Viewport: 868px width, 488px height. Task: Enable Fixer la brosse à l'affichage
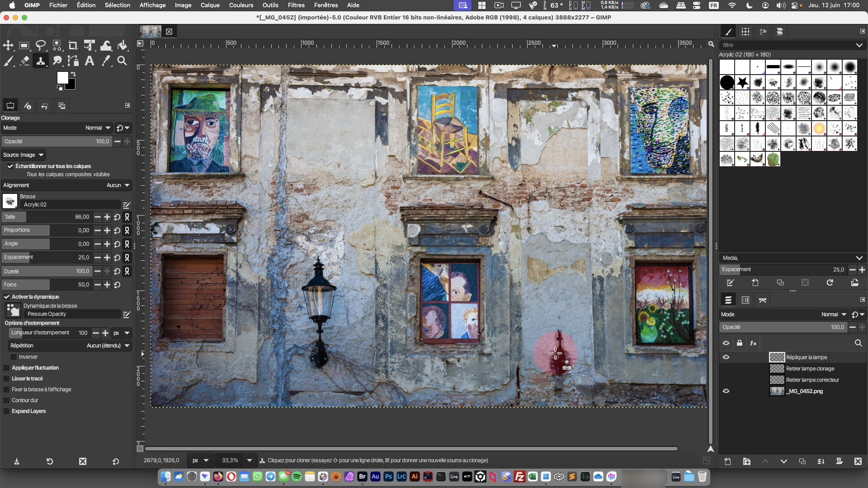point(6,389)
